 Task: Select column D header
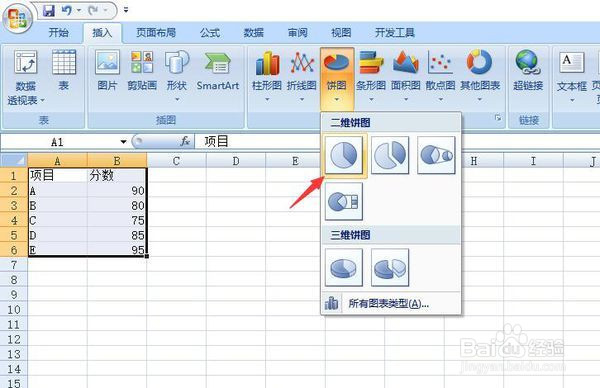236,161
